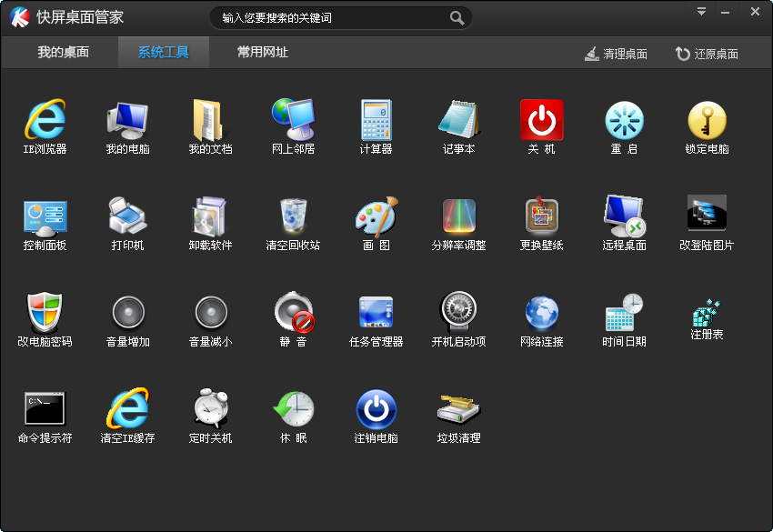This screenshot has height=532, width=773.
Task: Open 卸载软件 uninstall tool
Action: pos(210,216)
